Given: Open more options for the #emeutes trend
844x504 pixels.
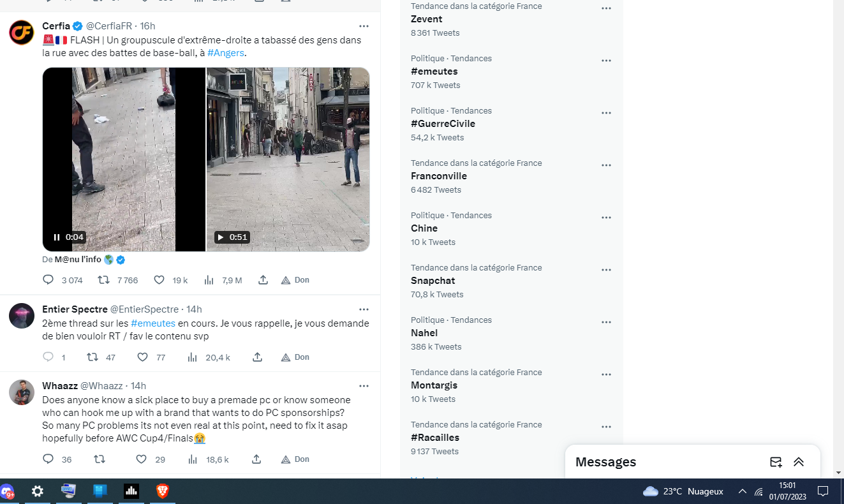Looking at the screenshot, I should point(606,61).
